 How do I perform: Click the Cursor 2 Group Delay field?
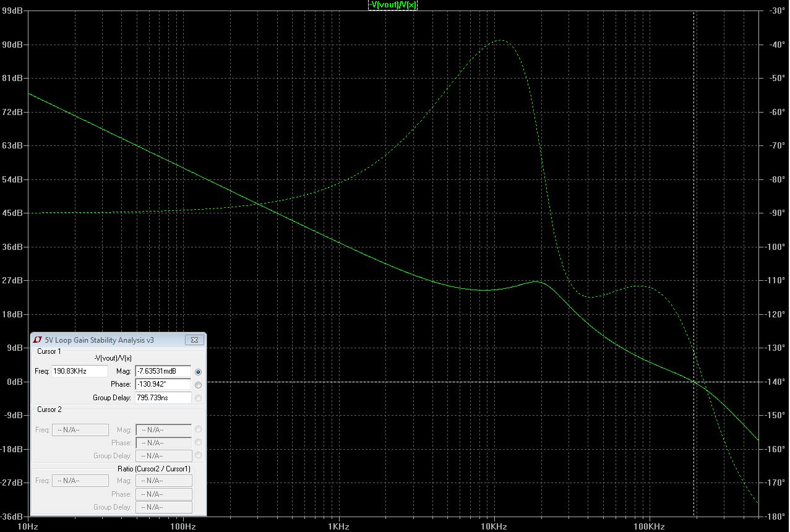163,456
